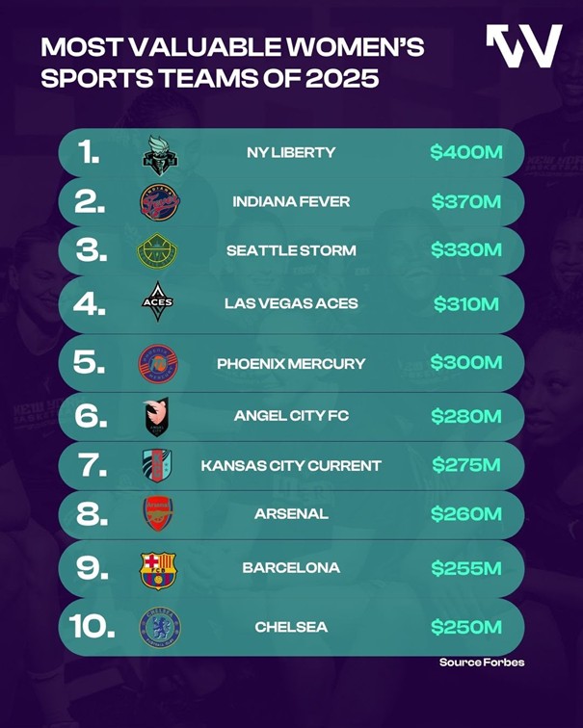Click the Indiana Fever logo
583x728 pixels.
point(159,202)
